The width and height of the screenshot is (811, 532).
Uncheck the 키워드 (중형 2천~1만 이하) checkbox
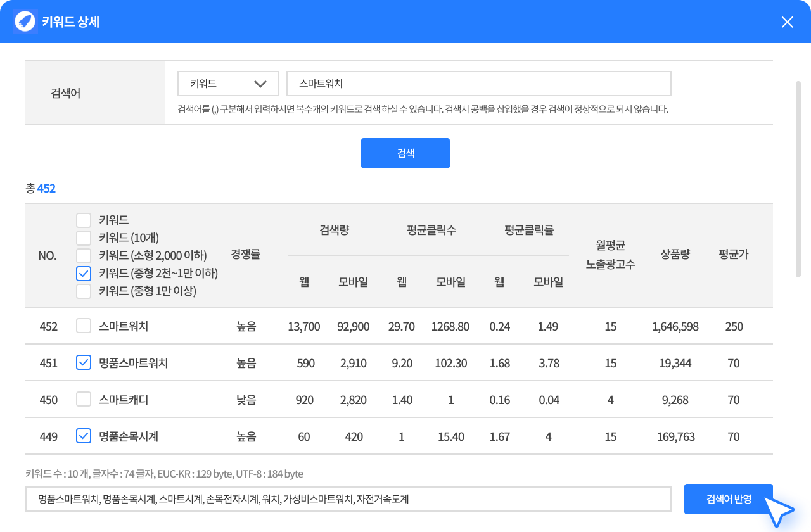click(x=84, y=274)
